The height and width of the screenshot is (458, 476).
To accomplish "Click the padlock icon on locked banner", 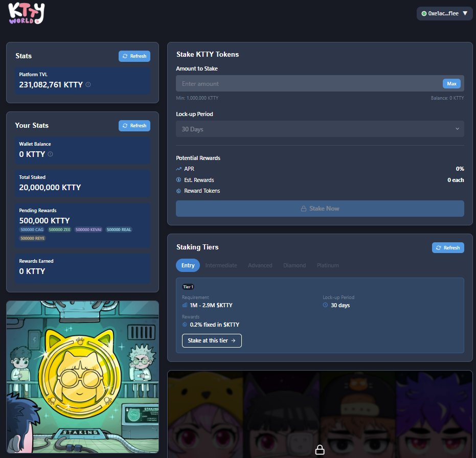I will (320, 449).
